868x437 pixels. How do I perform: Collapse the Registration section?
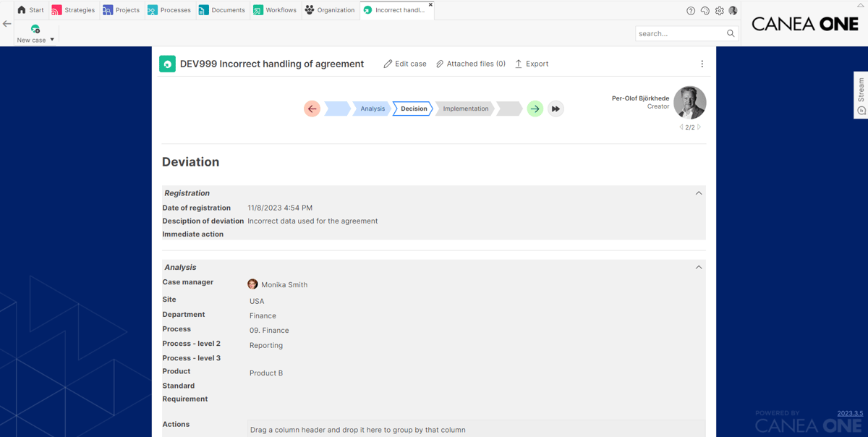[699, 193]
